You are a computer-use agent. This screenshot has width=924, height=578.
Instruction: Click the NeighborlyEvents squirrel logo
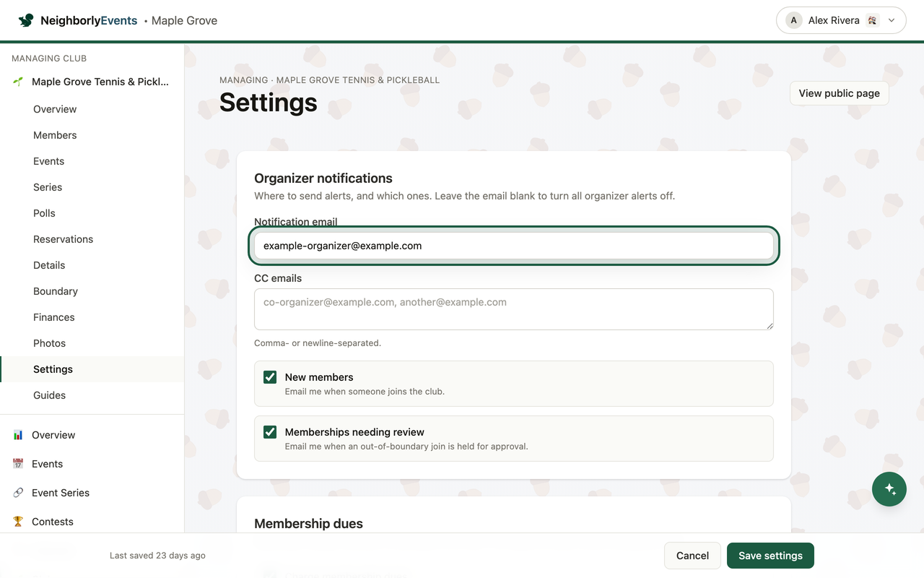coord(26,20)
